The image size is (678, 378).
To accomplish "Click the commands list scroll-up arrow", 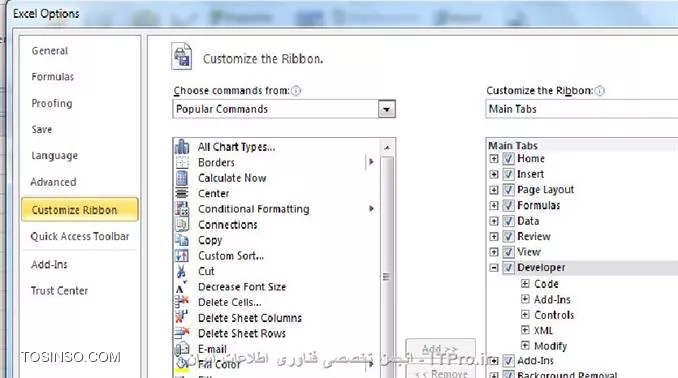I will (x=387, y=147).
